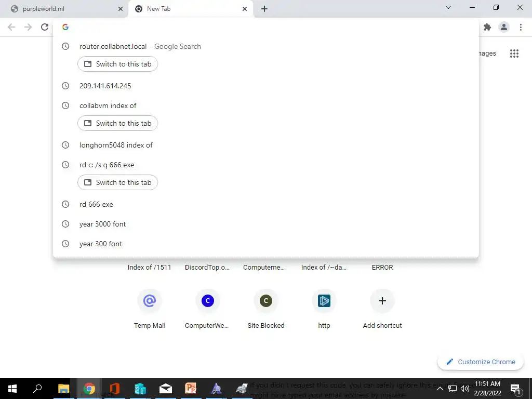
Task: Select the 209.141.614.245 suggestion
Action: [266, 86]
